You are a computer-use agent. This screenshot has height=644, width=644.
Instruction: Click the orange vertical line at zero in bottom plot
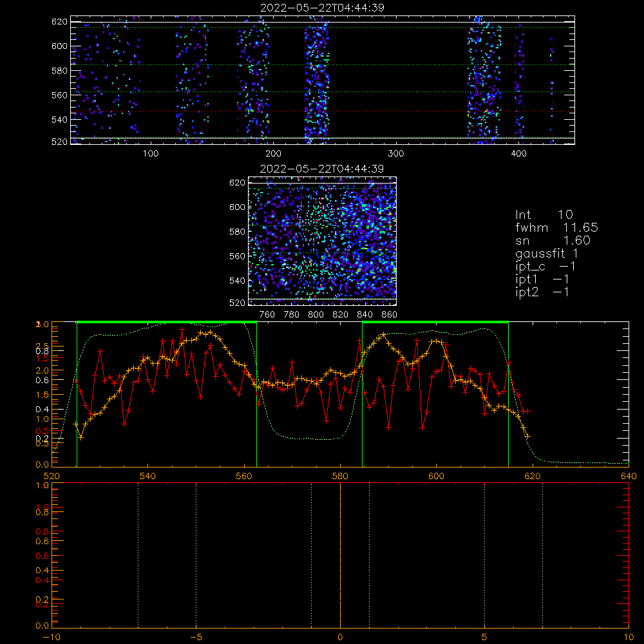pyautogui.click(x=340, y=555)
